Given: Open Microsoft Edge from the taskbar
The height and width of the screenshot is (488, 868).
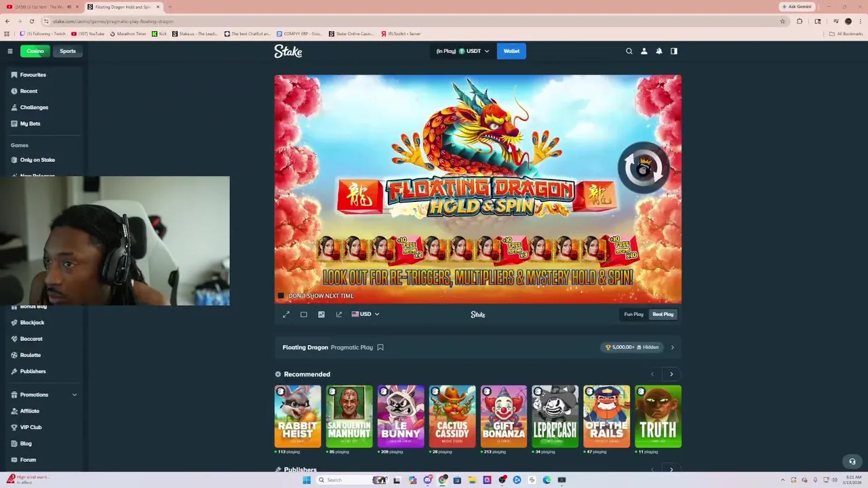Looking at the screenshot, I should tap(547, 480).
